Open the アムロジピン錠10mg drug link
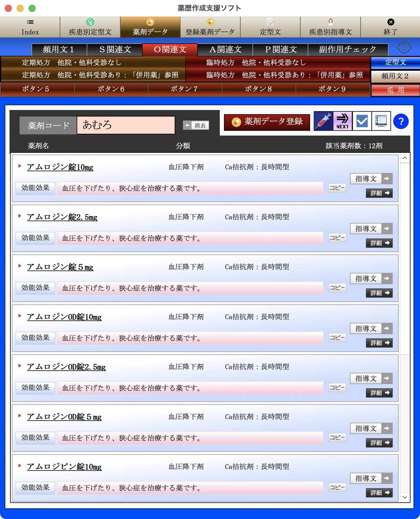 [64, 467]
